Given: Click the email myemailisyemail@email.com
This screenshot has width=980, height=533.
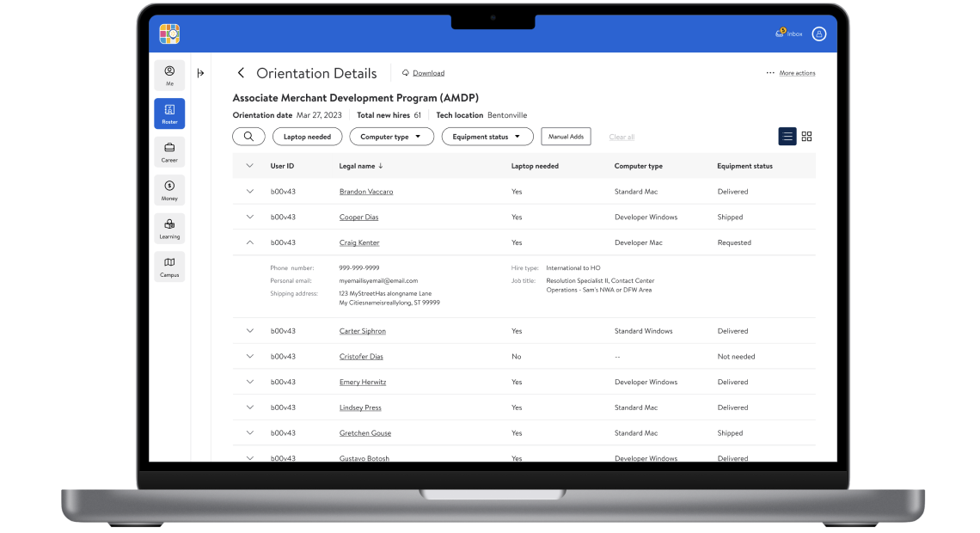Looking at the screenshot, I should pyautogui.click(x=378, y=281).
